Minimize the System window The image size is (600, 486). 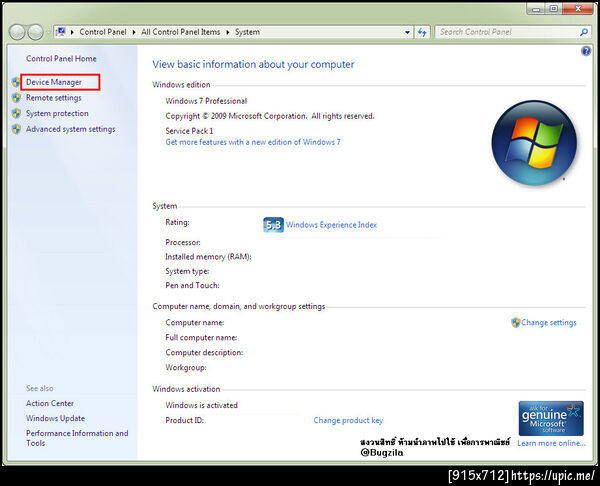(536, 9)
